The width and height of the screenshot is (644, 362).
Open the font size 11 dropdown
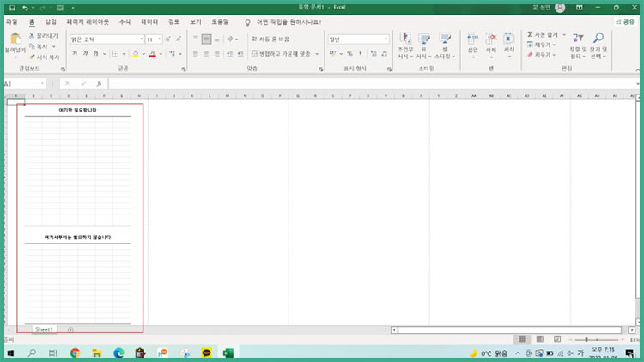[160, 39]
